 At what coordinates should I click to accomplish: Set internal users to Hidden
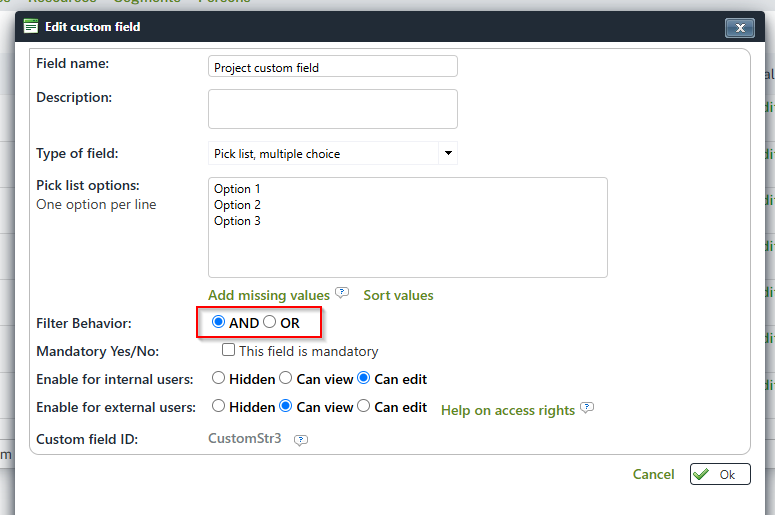pyautogui.click(x=218, y=379)
